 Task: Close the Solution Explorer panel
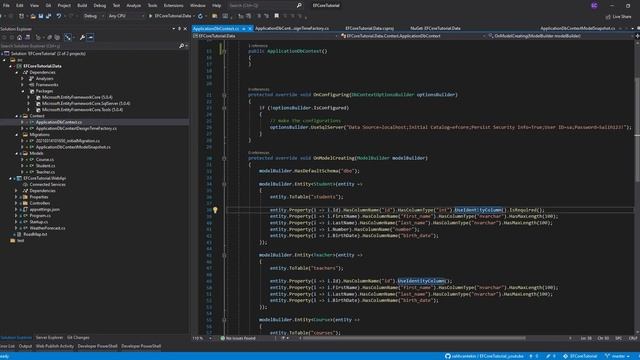coord(185,29)
